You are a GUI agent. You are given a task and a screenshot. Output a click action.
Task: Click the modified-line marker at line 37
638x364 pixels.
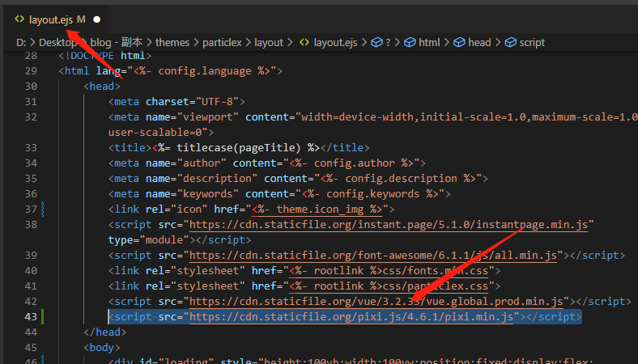[x=42, y=209]
